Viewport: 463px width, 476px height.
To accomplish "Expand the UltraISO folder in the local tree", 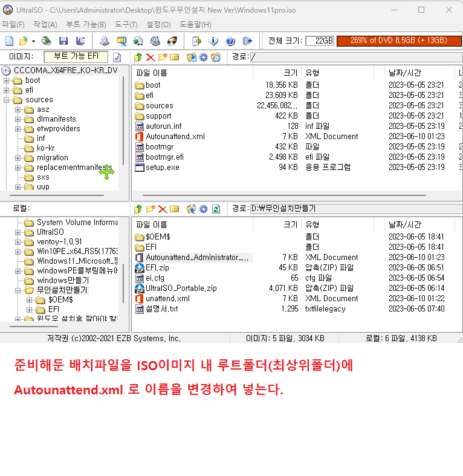I will [18, 232].
